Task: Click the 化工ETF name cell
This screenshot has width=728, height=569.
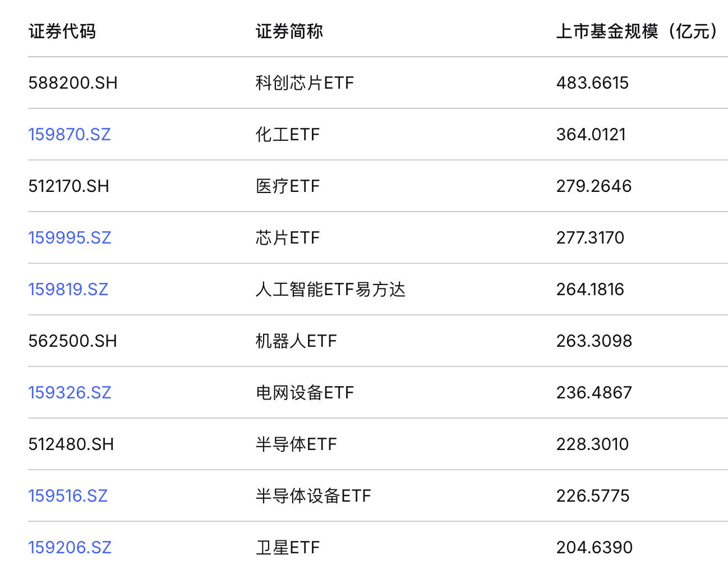Action: coord(288,135)
